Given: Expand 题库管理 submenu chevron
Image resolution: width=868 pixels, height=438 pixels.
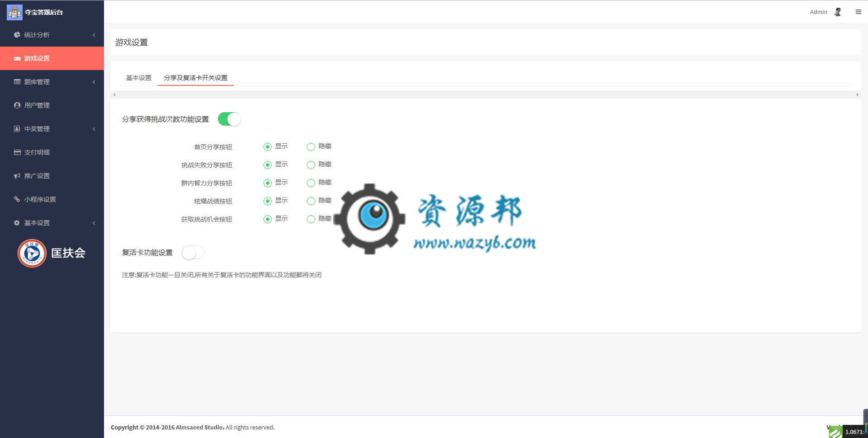Looking at the screenshot, I should coord(94,82).
